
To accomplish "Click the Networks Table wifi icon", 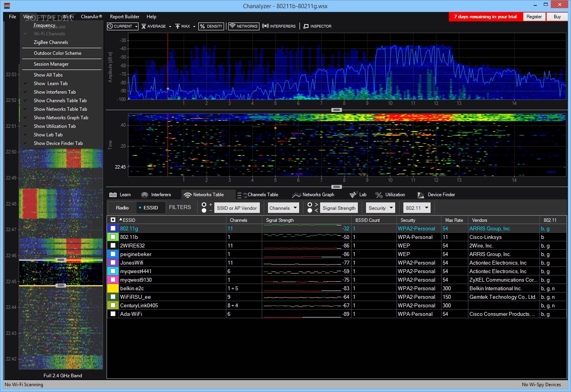I will click(187, 195).
